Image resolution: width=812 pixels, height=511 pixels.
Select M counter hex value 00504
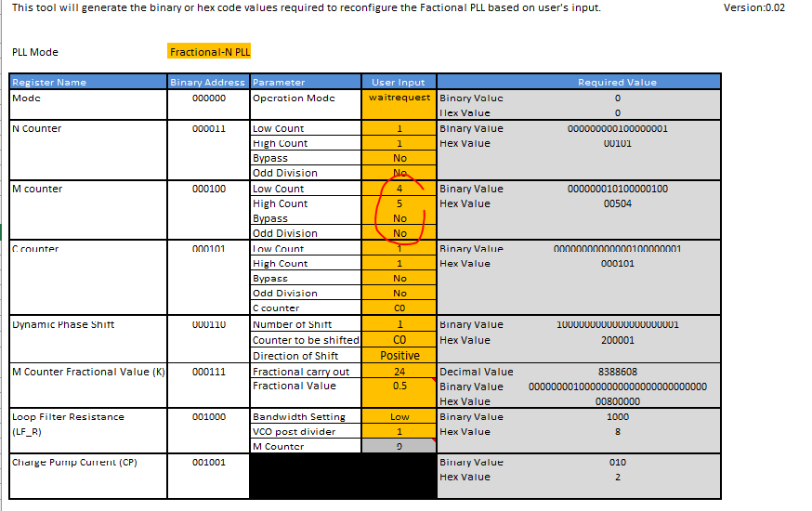617,203
